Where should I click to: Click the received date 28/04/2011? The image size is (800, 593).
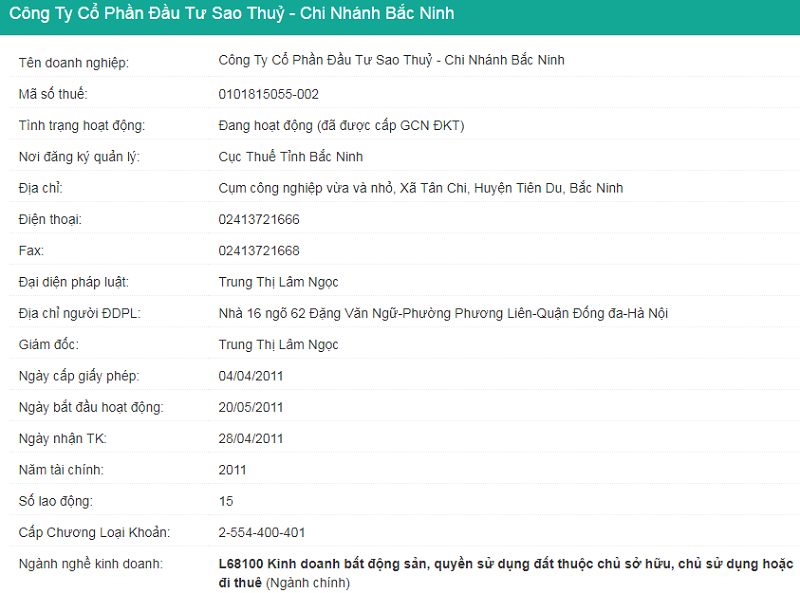click(x=250, y=438)
